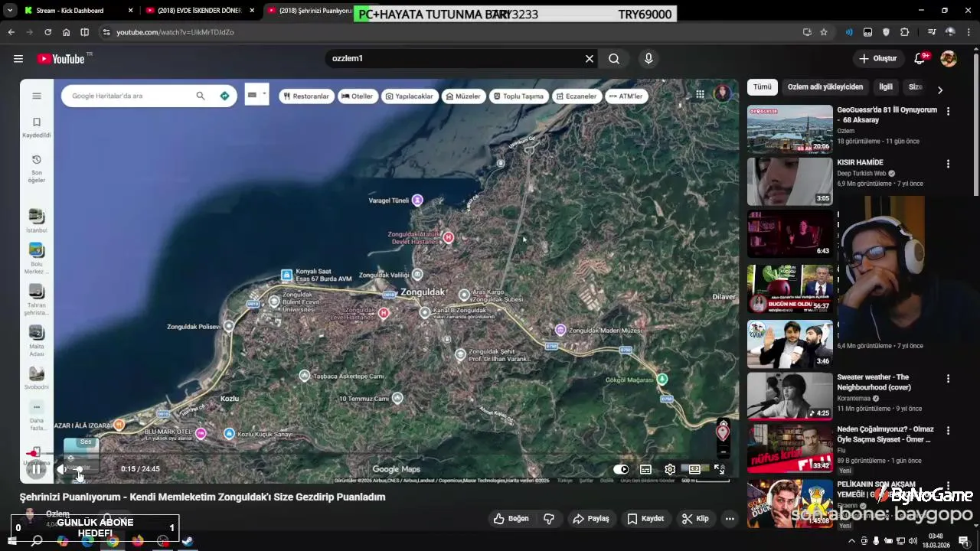
Task: Open the YouTube account avatar menu
Action: [x=949, y=58]
